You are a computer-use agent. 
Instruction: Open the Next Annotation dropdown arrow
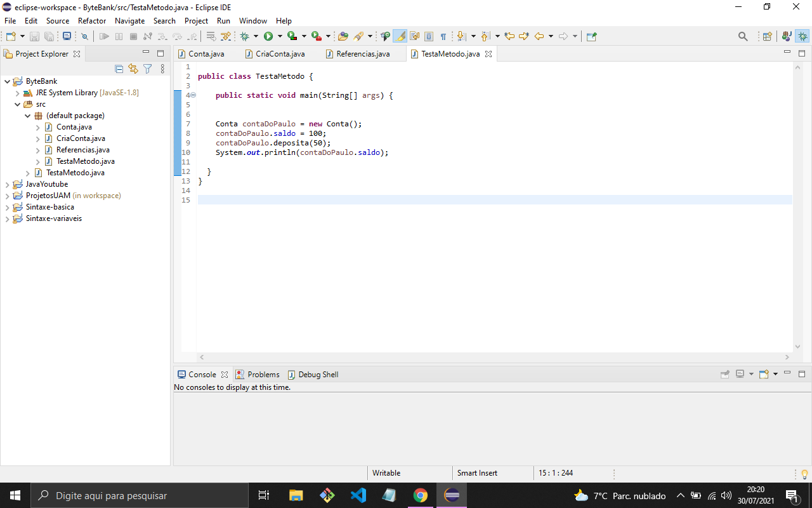[x=473, y=37]
